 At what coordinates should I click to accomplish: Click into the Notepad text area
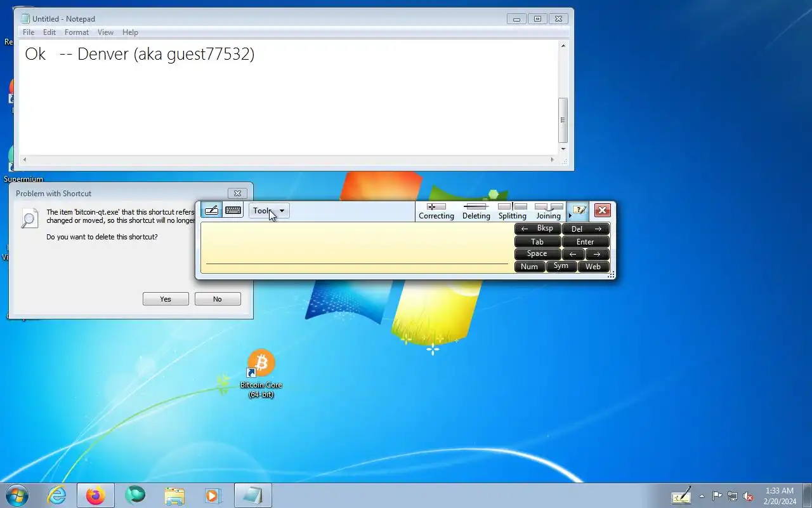tap(288, 97)
